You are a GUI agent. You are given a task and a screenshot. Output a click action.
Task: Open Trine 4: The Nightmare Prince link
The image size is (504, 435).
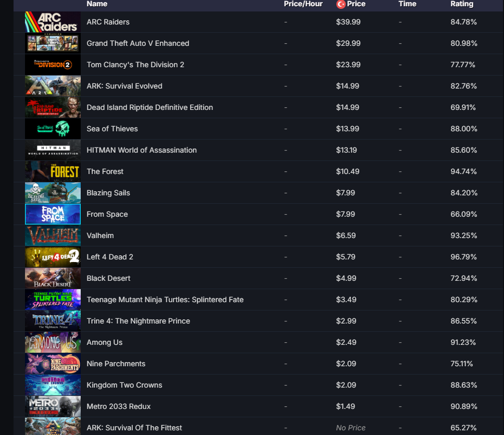click(x=138, y=321)
